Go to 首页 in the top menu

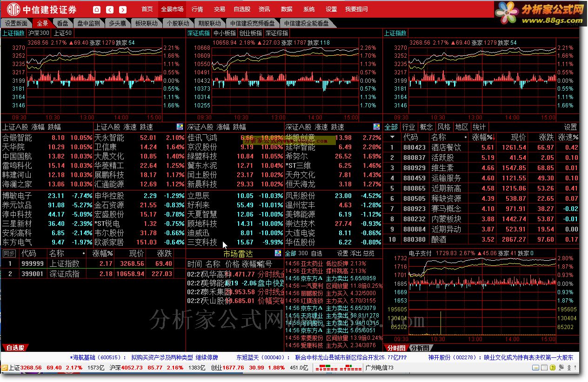coord(147,9)
